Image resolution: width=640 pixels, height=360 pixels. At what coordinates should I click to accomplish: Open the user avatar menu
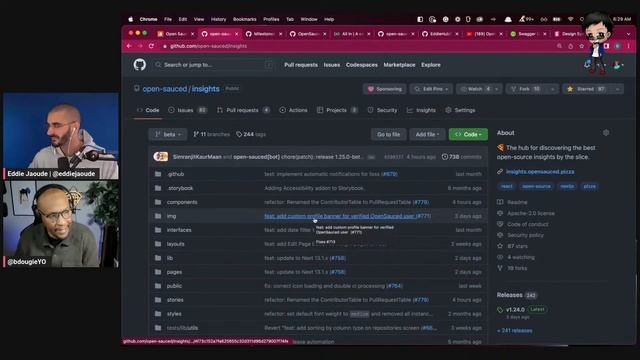click(618, 64)
